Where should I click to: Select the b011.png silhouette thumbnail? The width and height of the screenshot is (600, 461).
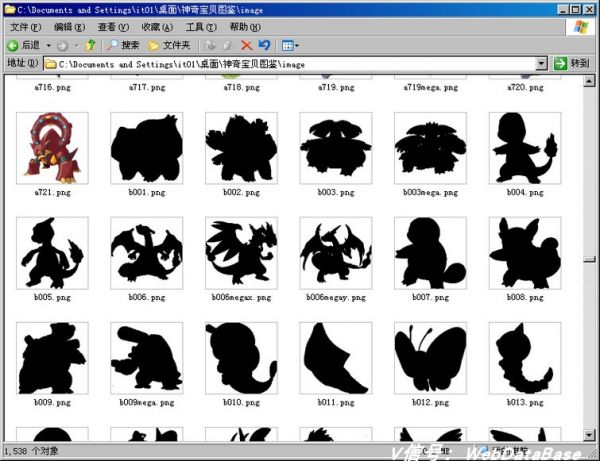pyautogui.click(x=336, y=358)
